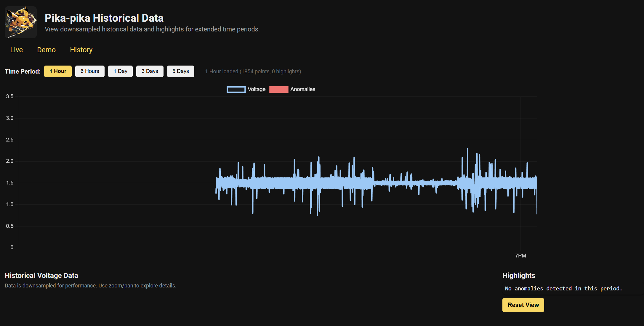Screen dimensions: 644x326
Task: Click the Pika-pika Historical Data heading
Action: pyautogui.click(x=104, y=18)
